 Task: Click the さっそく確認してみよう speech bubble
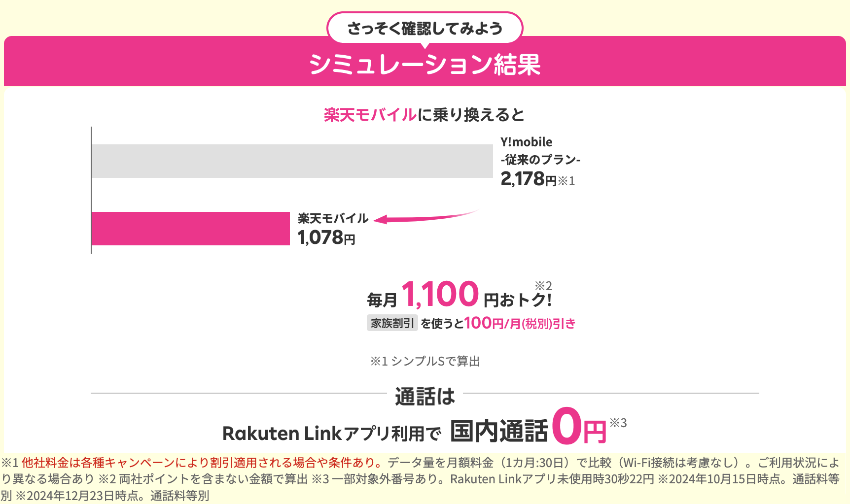[425, 28]
